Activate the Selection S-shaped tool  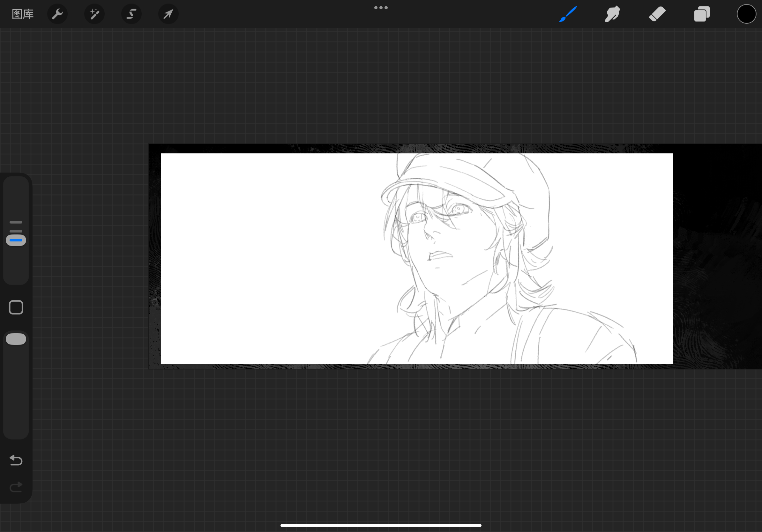[131, 14]
